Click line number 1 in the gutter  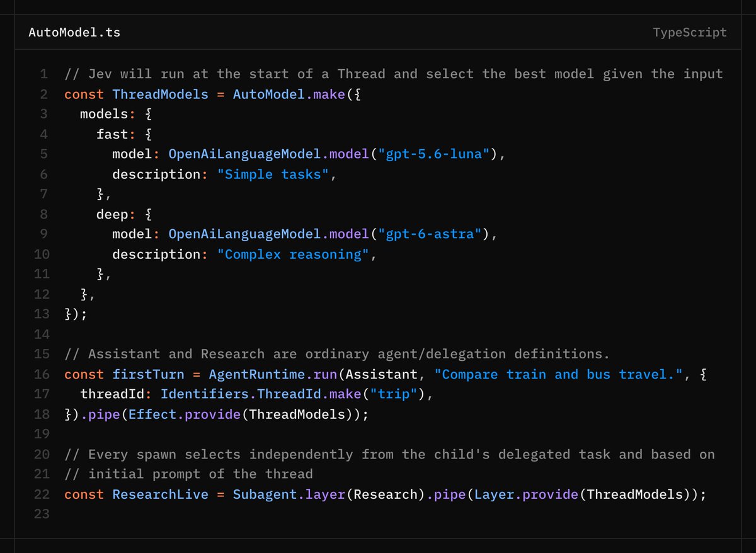pyautogui.click(x=44, y=74)
